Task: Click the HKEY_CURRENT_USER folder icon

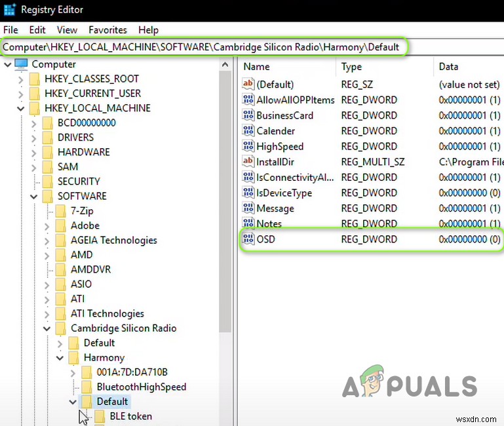Action: [x=34, y=94]
